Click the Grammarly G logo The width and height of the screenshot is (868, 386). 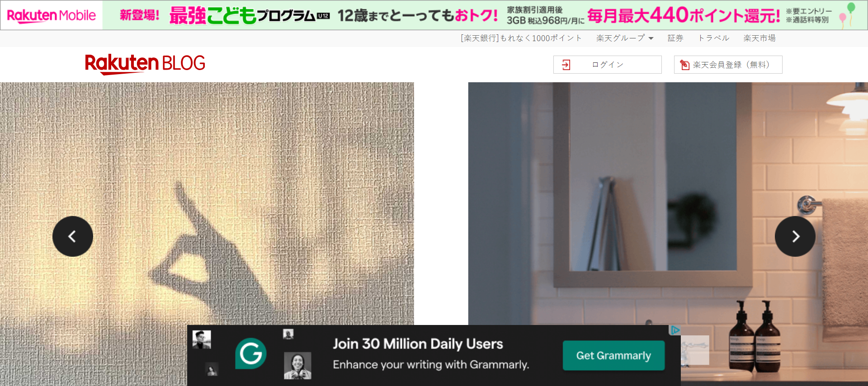250,353
